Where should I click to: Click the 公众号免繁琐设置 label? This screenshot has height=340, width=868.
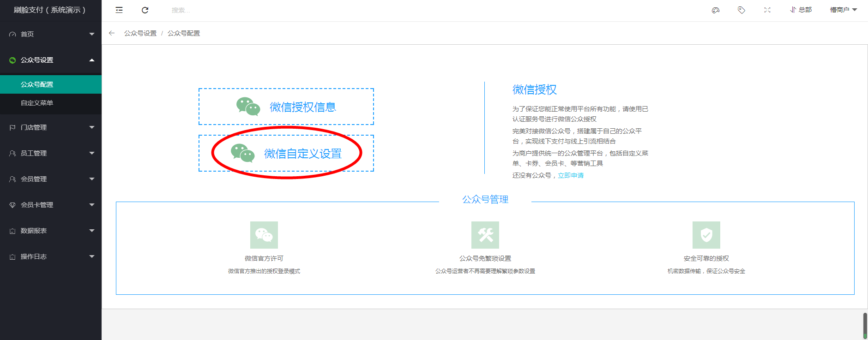click(x=485, y=258)
